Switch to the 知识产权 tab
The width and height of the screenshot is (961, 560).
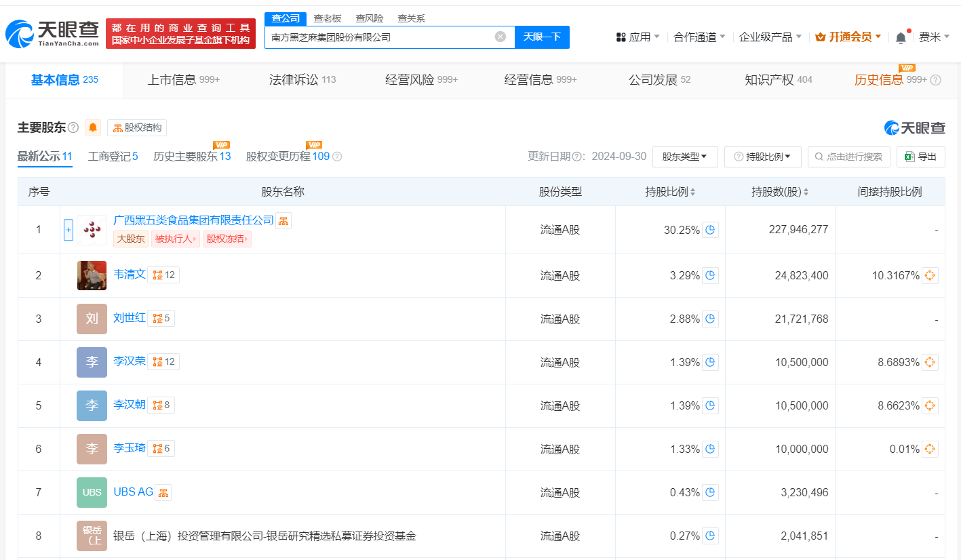point(779,80)
